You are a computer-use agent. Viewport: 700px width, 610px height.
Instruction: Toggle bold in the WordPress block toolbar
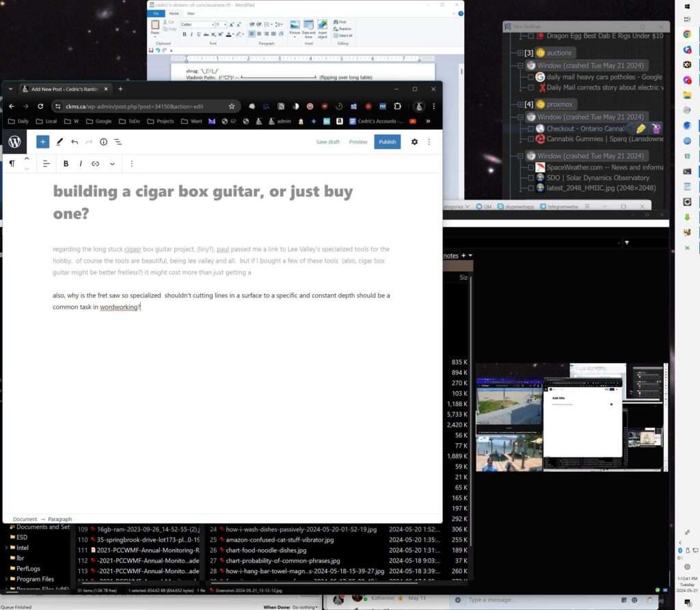pos(66,163)
